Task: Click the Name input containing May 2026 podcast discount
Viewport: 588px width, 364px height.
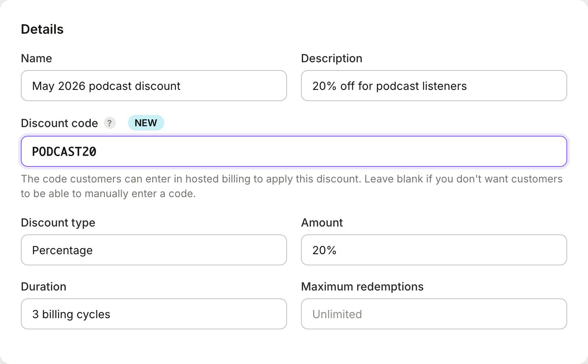Action: coord(153,86)
